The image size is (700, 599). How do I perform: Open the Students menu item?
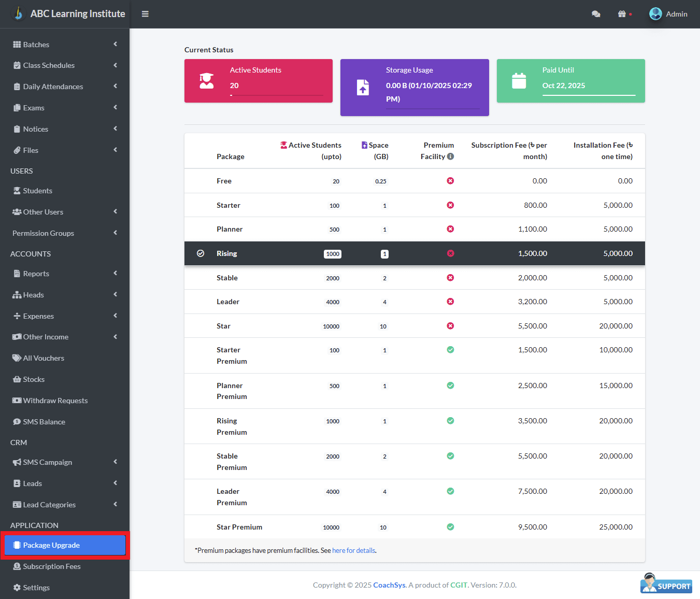(x=37, y=191)
